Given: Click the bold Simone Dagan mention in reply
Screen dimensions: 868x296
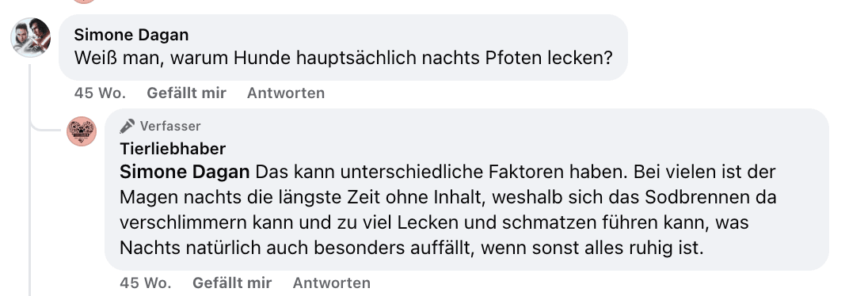Looking at the screenshot, I should point(185,172).
